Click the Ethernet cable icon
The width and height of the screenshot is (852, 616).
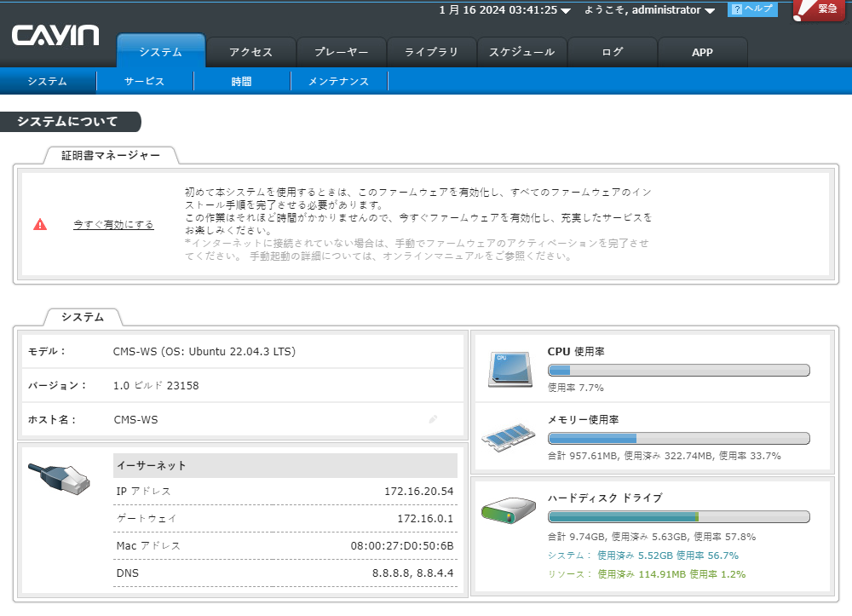coord(60,479)
